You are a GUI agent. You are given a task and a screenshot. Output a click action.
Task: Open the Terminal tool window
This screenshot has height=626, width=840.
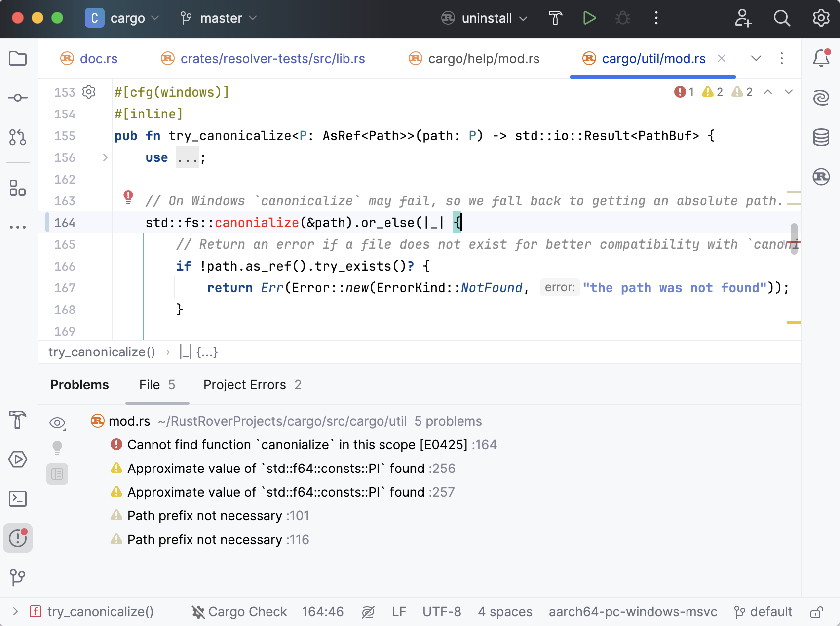tap(18, 499)
